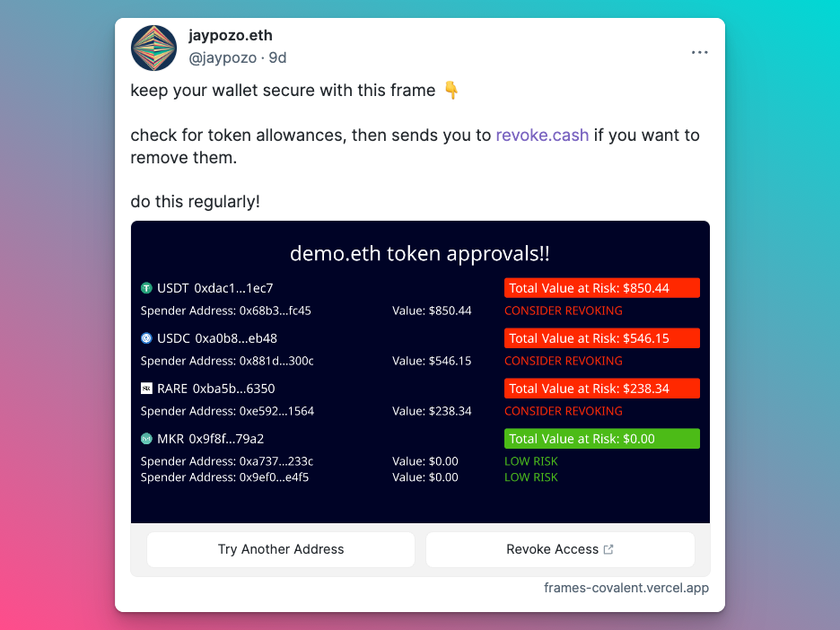Click the 9d post timestamp
This screenshot has height=630, width=840.
click(x=277, y=57)
